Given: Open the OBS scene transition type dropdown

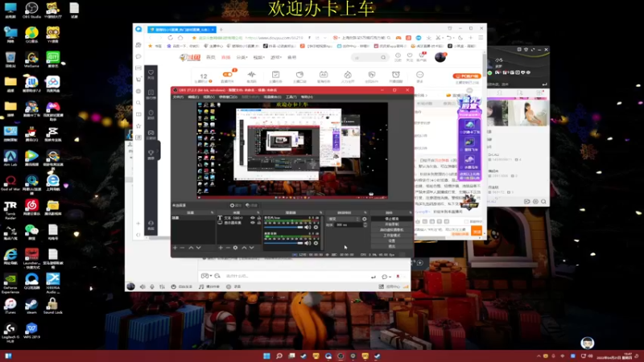Looking at the screenshot, I should click(344, 219).
